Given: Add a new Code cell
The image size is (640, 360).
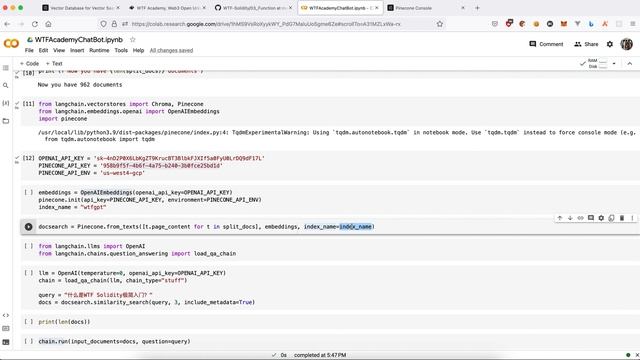Looking at the screenshot, I should tap(29, 64).
